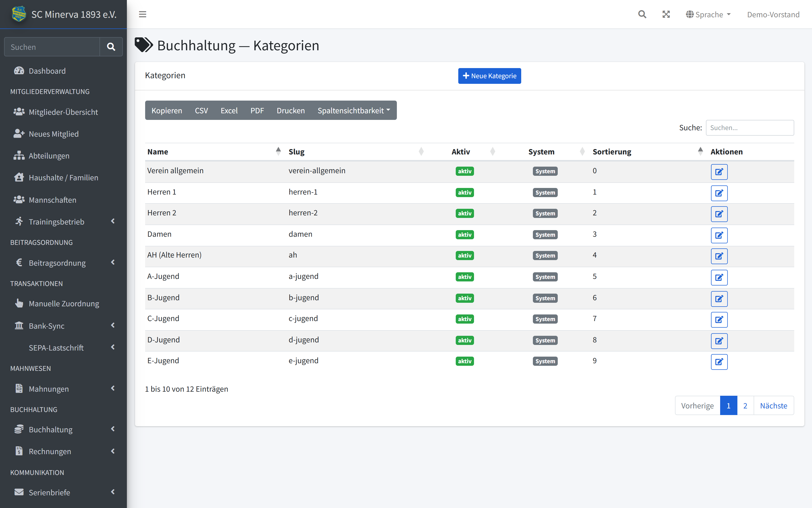Screen dimensions: 812x508
Task: Export the table as CSV
Action: pyautogui.click(x=201, y=110)
